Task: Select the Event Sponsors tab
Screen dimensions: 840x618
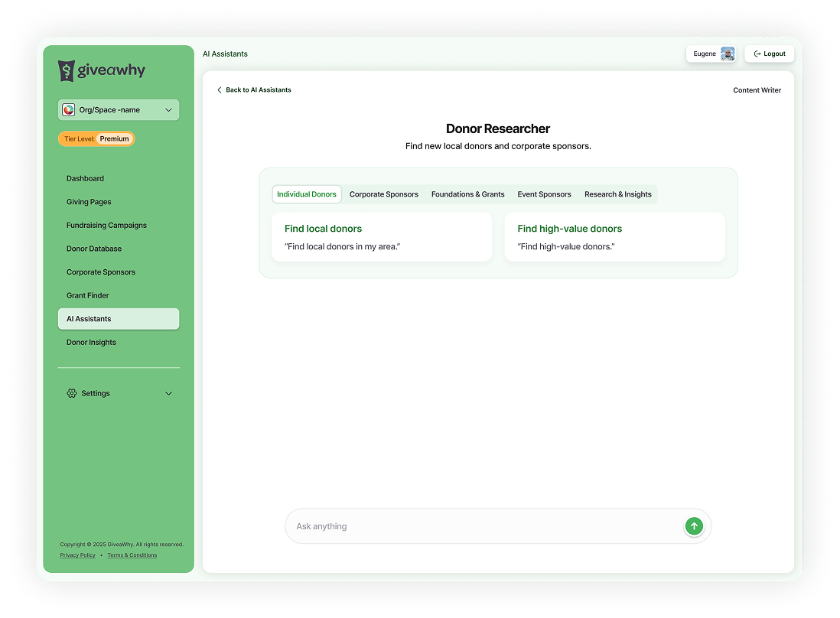Action: pos(544,194)
